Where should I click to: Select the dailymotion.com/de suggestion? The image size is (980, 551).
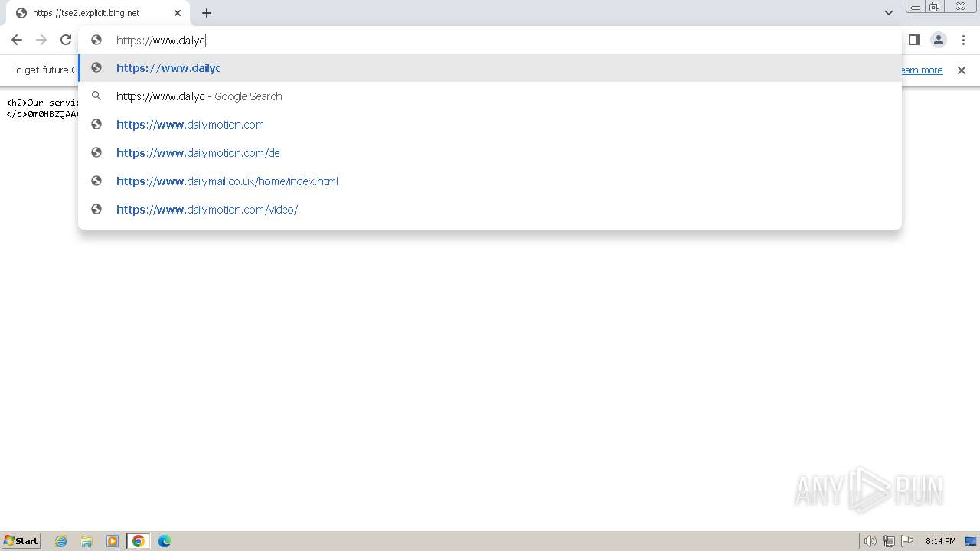(x=490, y=153)
